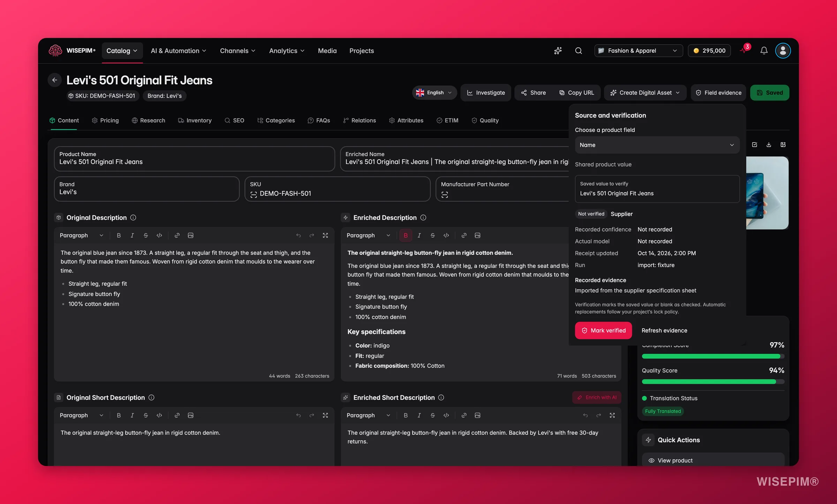Toggle bold in Enriched Description editor
The height and width of the screenshot is (504, 837).
pos(406,235)
